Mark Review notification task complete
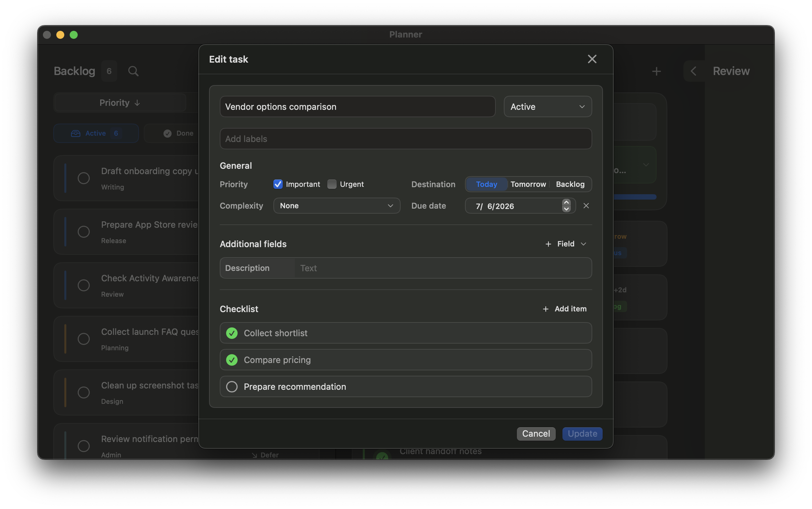 pyautogui.click(x=83, y=446)
